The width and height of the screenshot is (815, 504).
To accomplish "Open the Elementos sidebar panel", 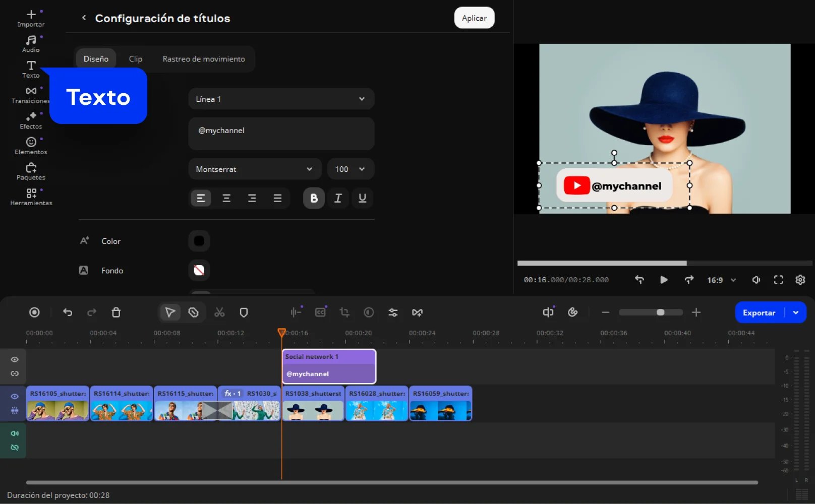I will 31,146.
